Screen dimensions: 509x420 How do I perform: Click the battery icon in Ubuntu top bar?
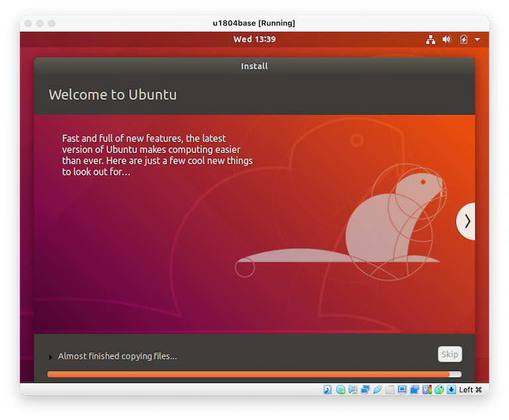coord(463,40)
